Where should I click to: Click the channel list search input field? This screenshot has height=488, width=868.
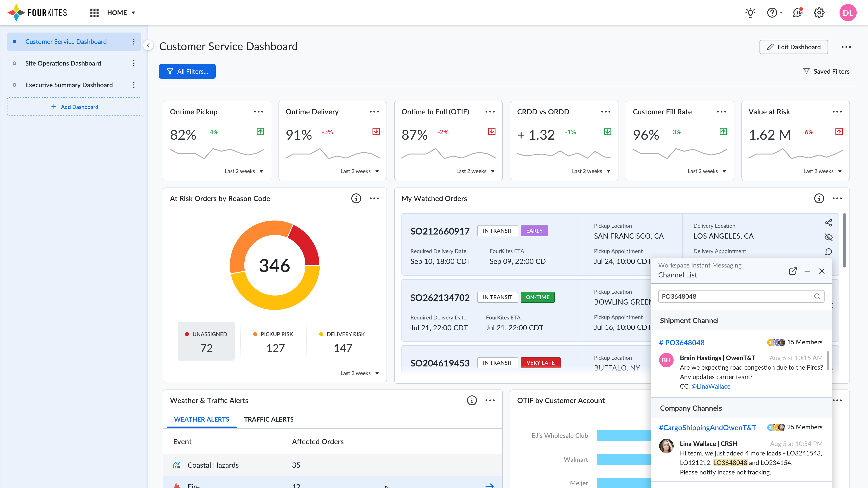tap(724, 296)
